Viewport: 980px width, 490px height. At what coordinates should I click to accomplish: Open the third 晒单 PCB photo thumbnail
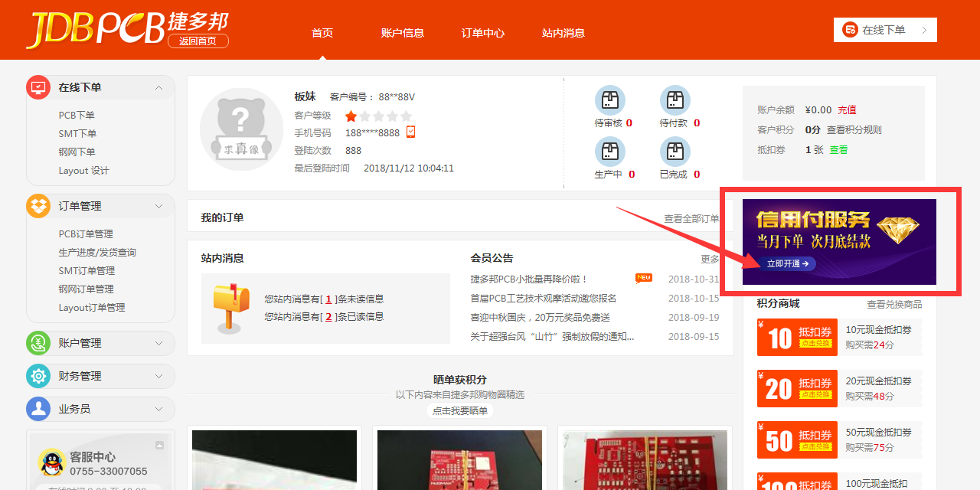pyautogui.click(x=645, y=460)
